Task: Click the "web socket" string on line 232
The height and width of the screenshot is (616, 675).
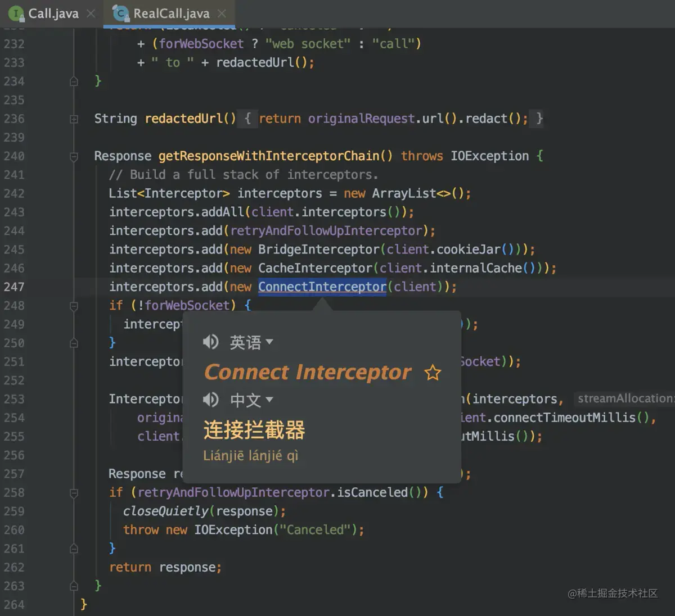Action: [308, 43]
